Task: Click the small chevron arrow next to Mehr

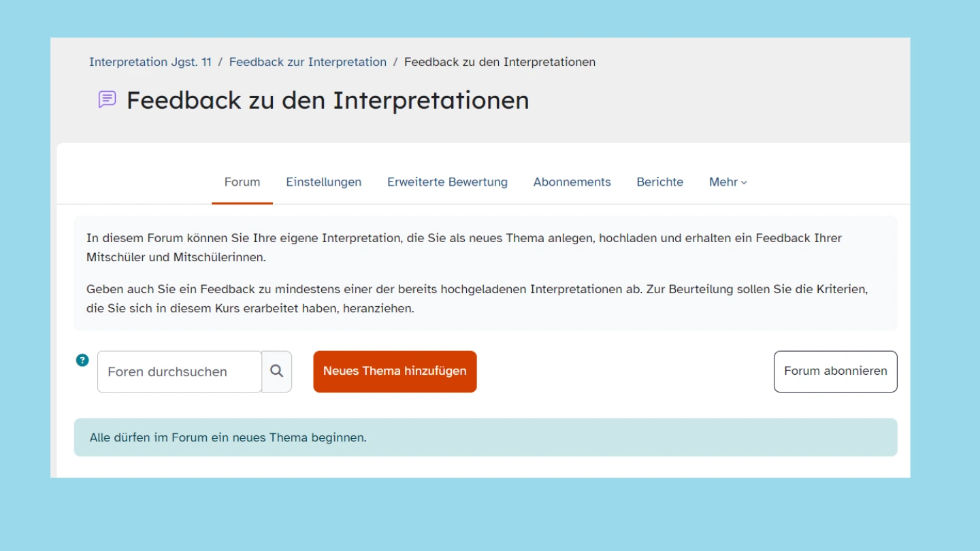Action: [744, 183]
